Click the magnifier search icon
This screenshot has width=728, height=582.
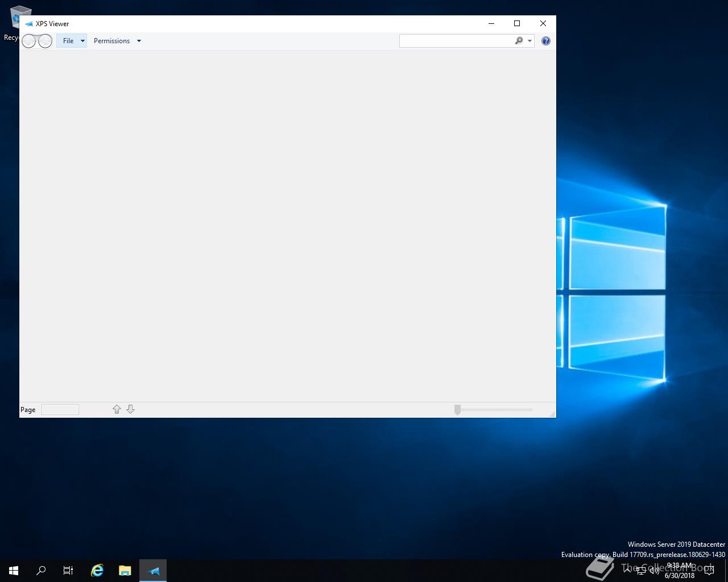click(x=519, y=41)
